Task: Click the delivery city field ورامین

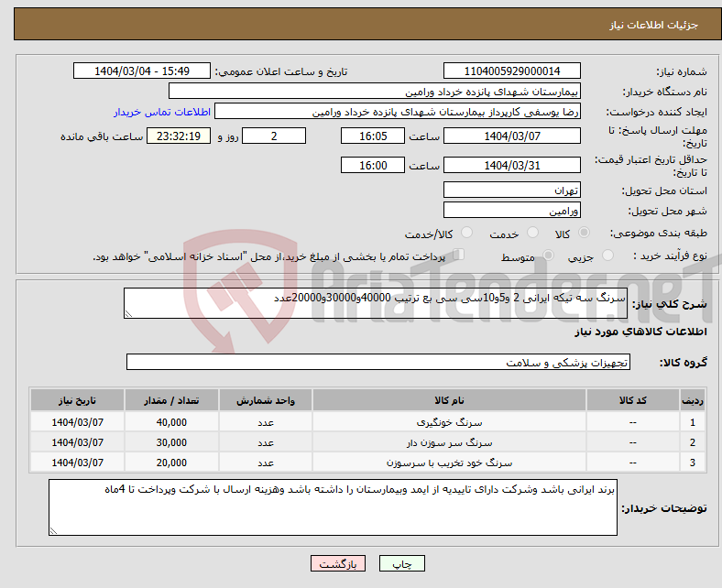Action: click(511, 210)
